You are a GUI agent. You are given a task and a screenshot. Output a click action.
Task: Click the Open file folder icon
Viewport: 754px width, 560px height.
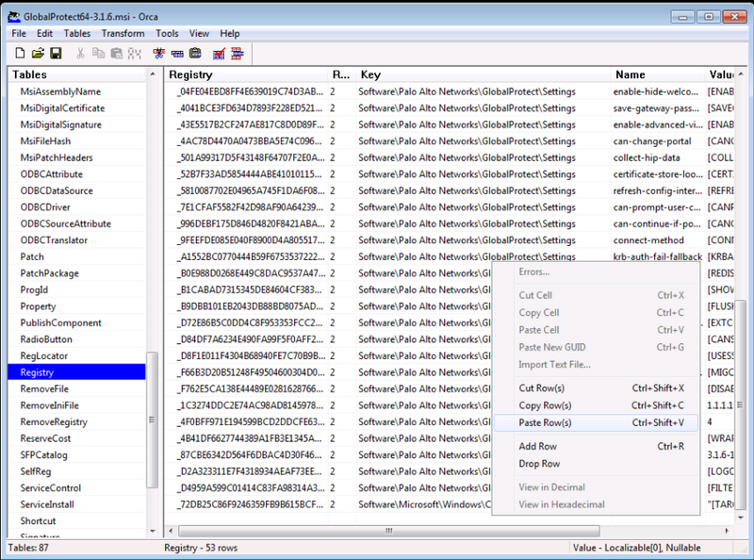tap(39, 53)
